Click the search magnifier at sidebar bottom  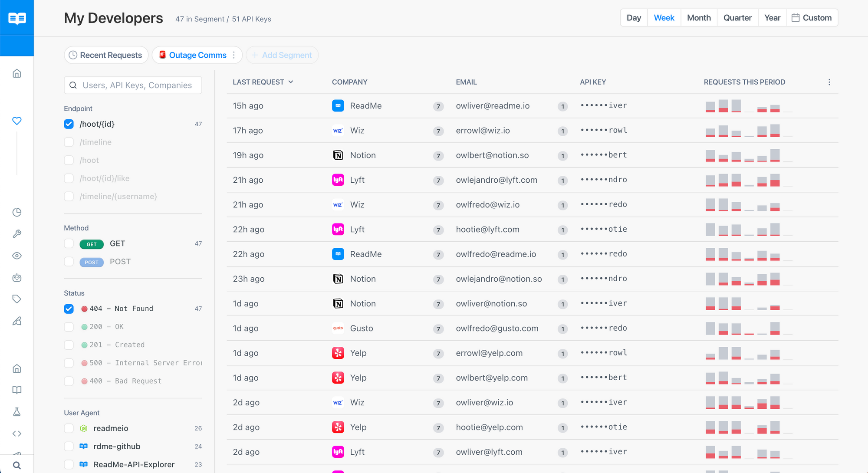coord(17,465)
